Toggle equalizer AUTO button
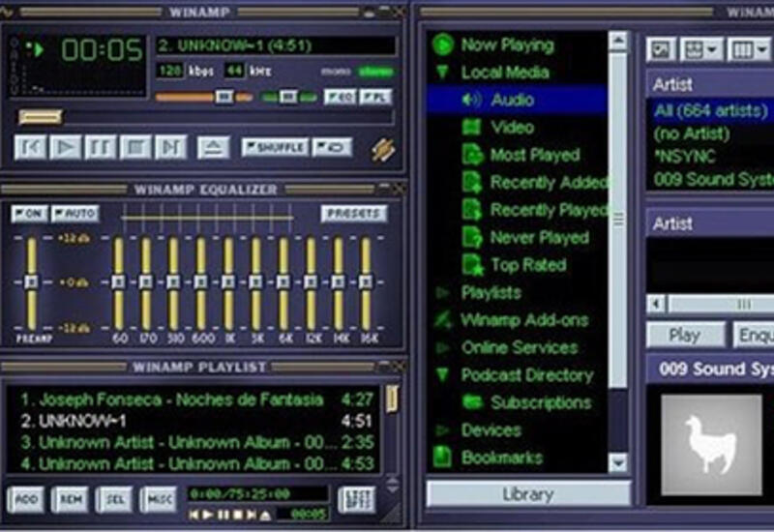774x532 pixels. tap(75, 214)
